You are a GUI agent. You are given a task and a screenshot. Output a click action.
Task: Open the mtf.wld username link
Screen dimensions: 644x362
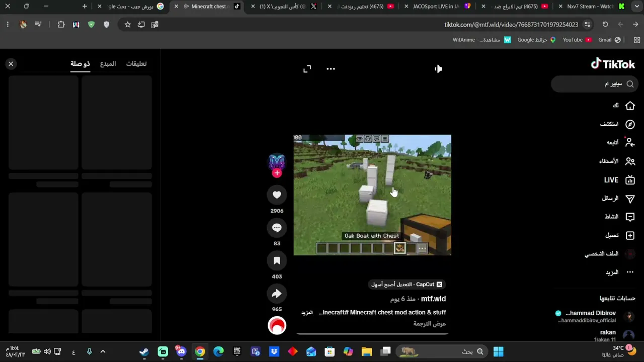click(x=433, y=299)
